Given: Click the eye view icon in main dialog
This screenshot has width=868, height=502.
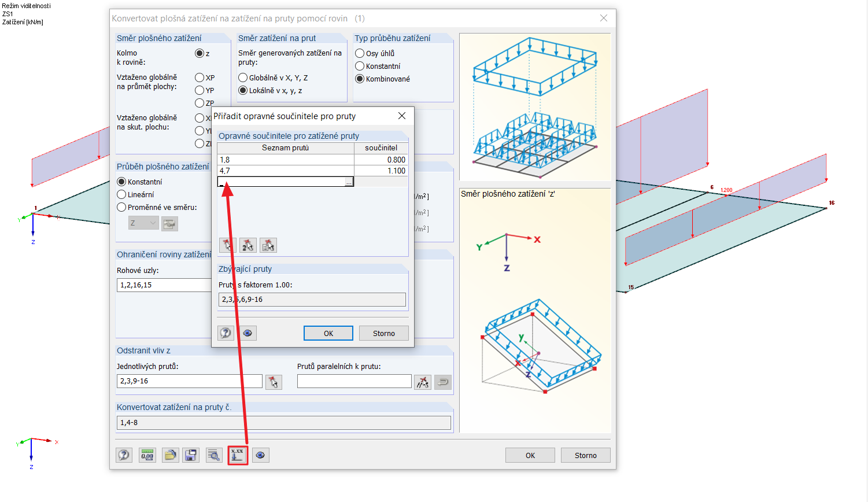Looking at the screenshot, I should pos(261,455).
